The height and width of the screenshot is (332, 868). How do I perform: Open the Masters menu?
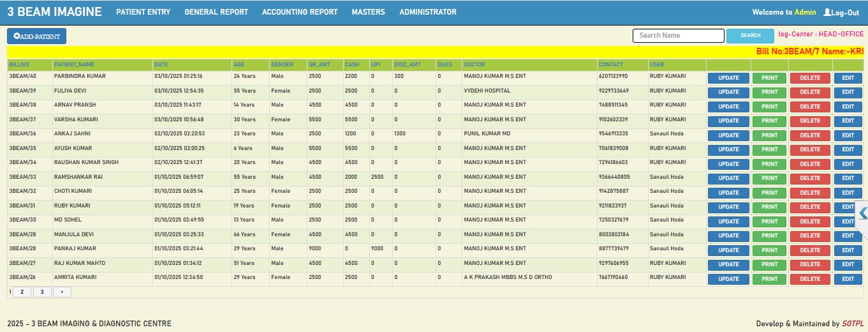point(368,12)
